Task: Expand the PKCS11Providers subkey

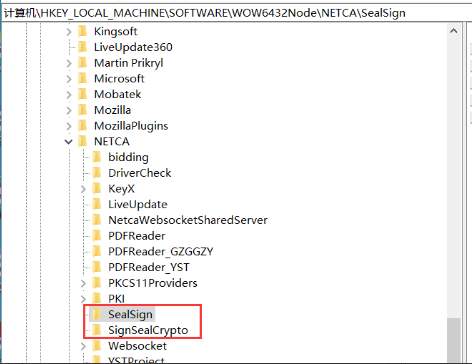Action: [83, 283]
